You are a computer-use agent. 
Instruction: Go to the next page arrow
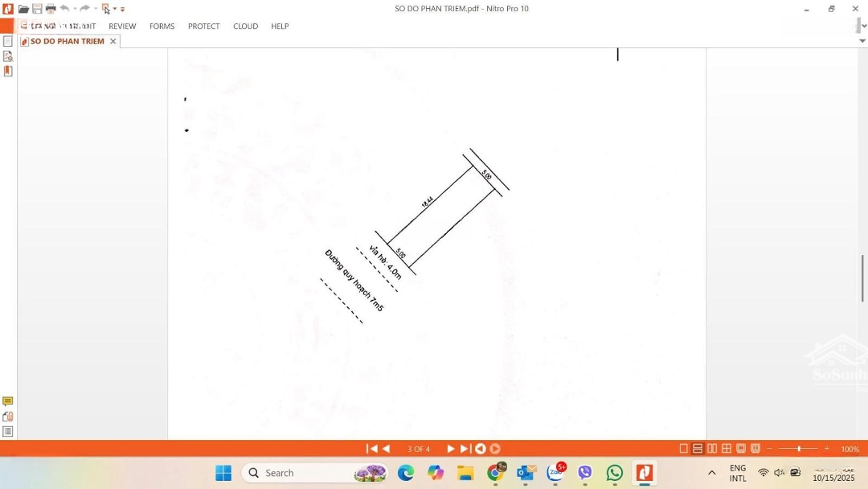(x=450, y=449)
